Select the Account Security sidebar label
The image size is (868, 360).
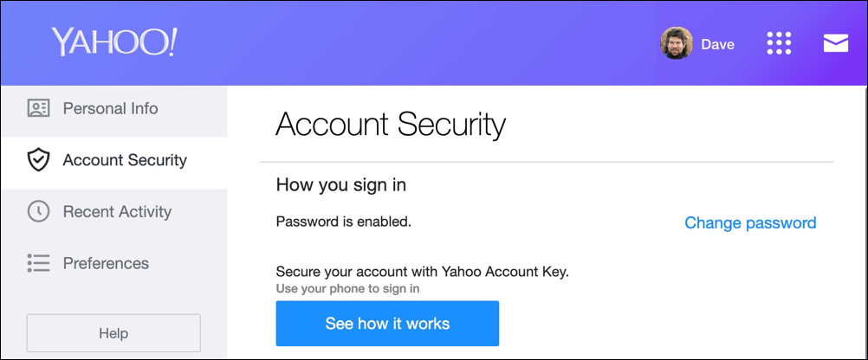(125, 160)
